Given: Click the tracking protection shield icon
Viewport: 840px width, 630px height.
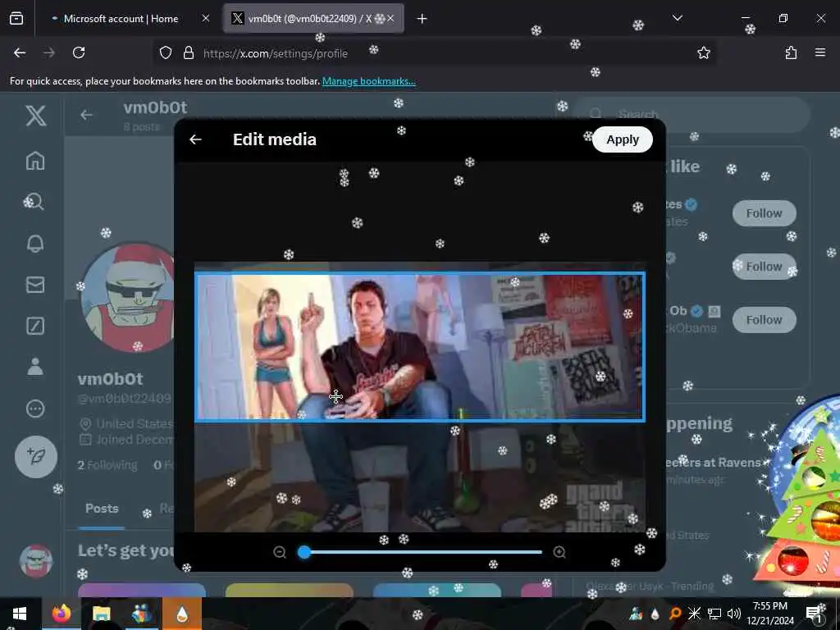Looking at the screenshot, I should pos(166,52).
